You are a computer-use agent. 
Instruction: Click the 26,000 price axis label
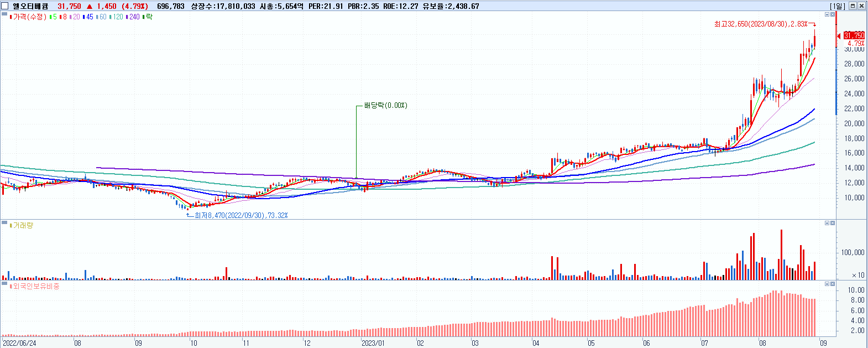tap(854, 79)
